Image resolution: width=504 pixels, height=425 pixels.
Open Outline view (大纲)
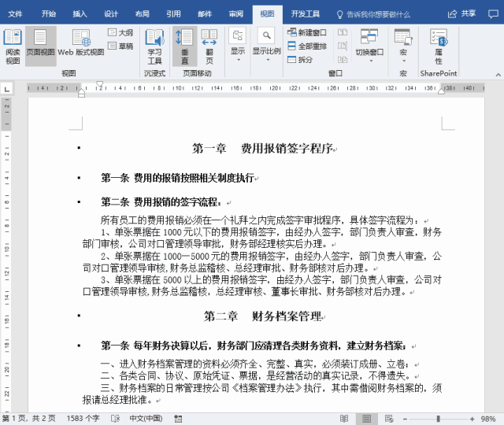pos(120,32)
